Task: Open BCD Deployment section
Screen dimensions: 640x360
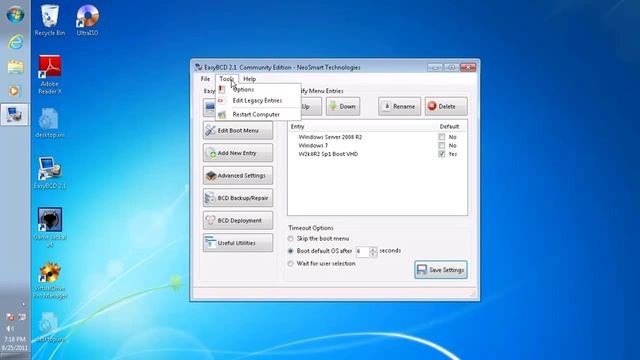Action: click(x=238, y=220)
